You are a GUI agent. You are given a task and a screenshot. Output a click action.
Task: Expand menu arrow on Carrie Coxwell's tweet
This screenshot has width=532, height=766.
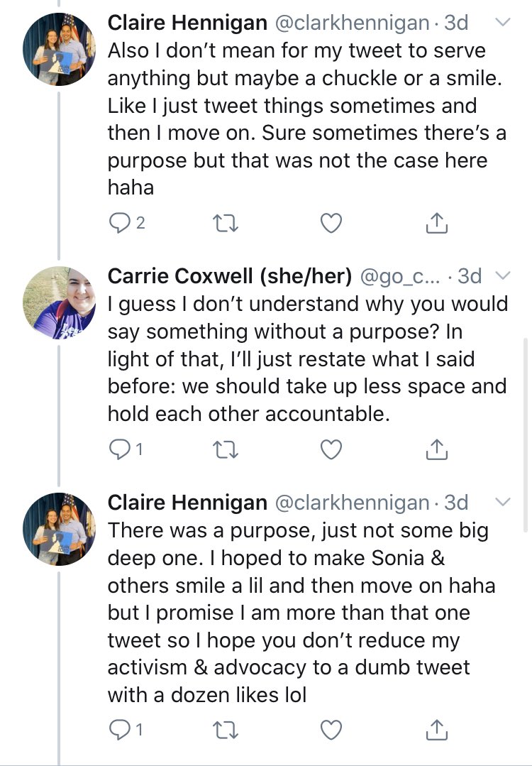[502, 275]
